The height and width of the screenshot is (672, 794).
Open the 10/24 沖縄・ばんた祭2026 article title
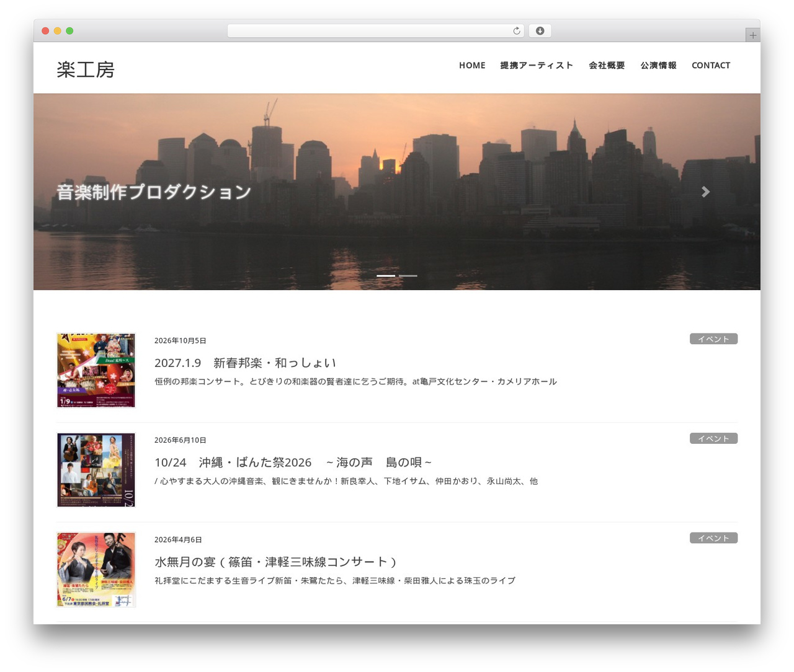[x=293, y=462]
